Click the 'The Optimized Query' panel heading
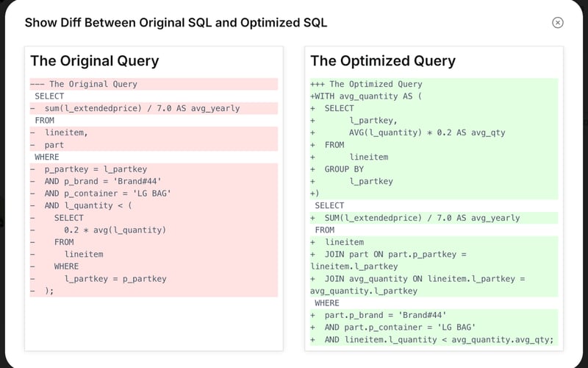Screen dimensions: 588x368 [383, 60]
